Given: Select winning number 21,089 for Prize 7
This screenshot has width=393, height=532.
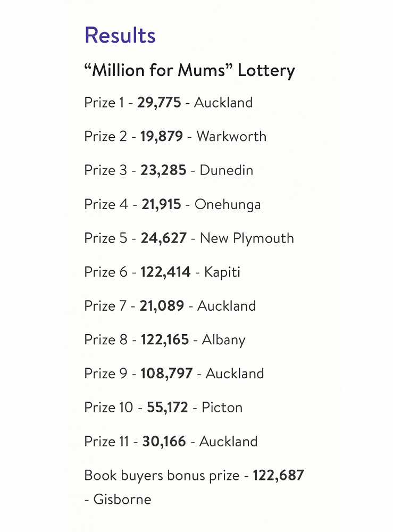Looking at the screenshot, I should tap(162, 306).
